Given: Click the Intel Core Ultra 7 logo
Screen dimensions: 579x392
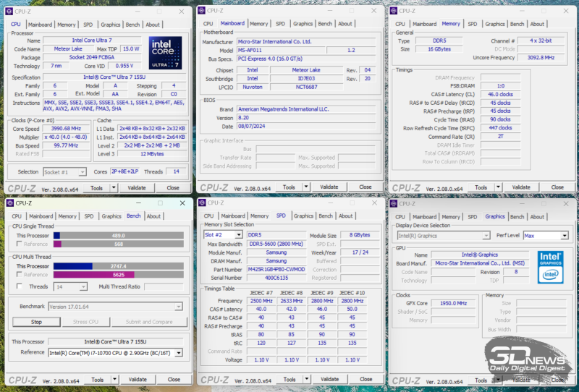Looking at the screenshot, I should [x=165, y=53].
